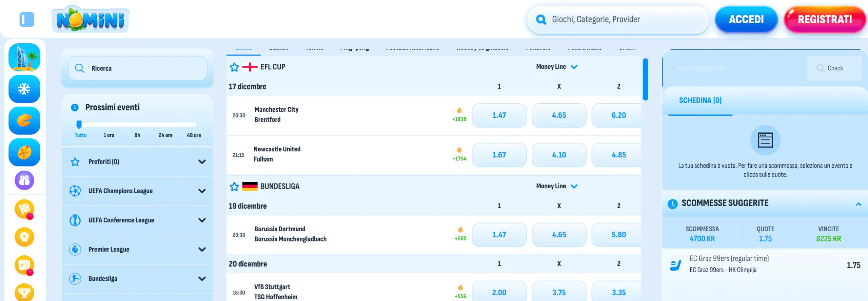This screenshot has height=301, width=868.
Task: Click the ACCEDI login button
Action: 746,19
